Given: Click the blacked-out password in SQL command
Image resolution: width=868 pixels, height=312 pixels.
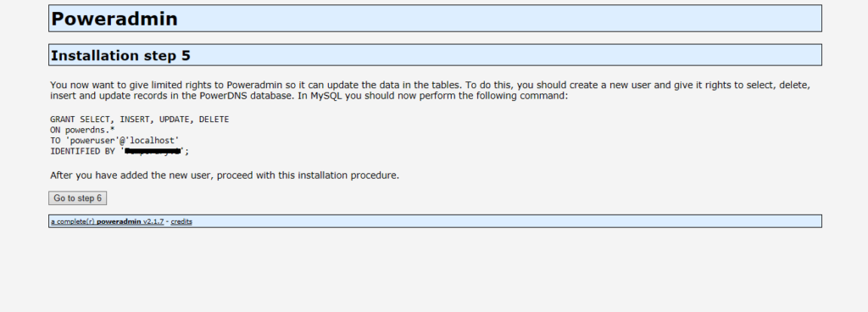Looking at the screenshot, I should [153, 151].
